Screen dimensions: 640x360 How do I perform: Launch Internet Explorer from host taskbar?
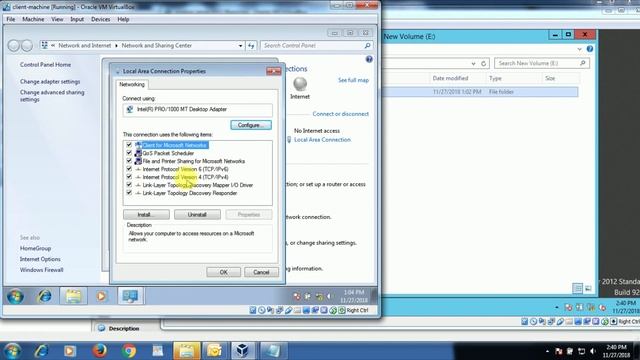click(41, 351)
